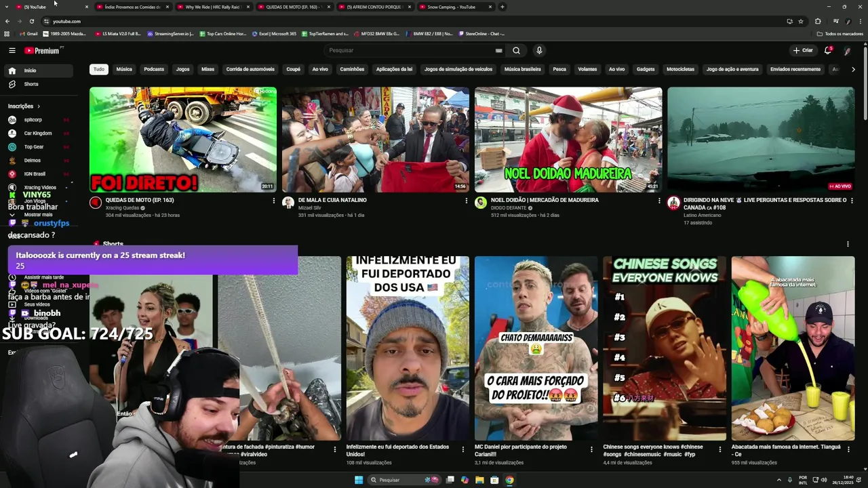This screenshot has width=868, height=488.
Task: Select the Coupé filter chip
Action: (293, 69)
